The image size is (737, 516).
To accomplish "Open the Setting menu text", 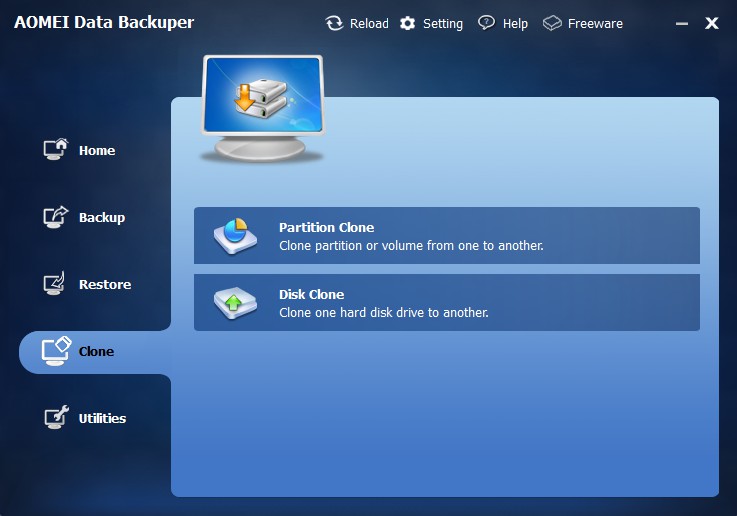I will (443, 23).
